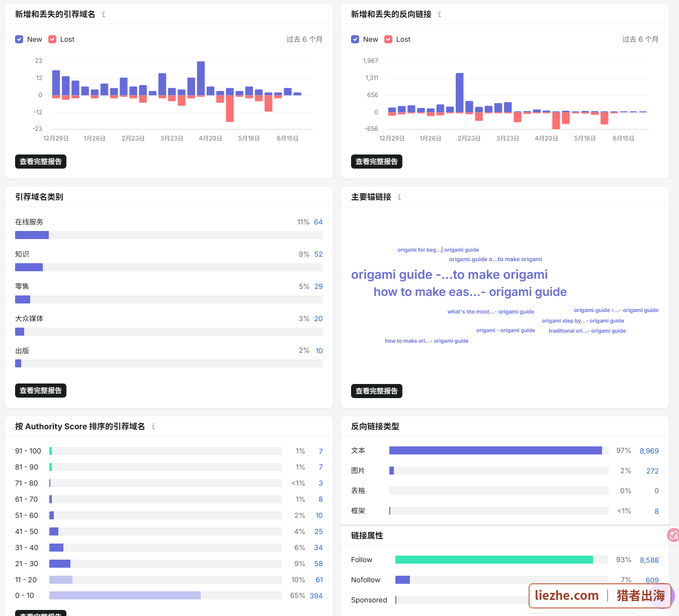Click 8 count for 框架 backlinks
Image resolution: width=679 pixels, height=616 pixels.
tap(656, 511)
